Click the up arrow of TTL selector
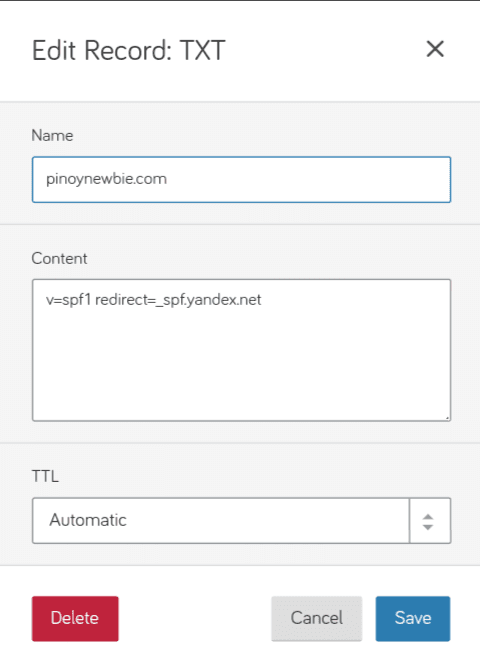This screenshot has width=480, height=651. pos(428,517)
